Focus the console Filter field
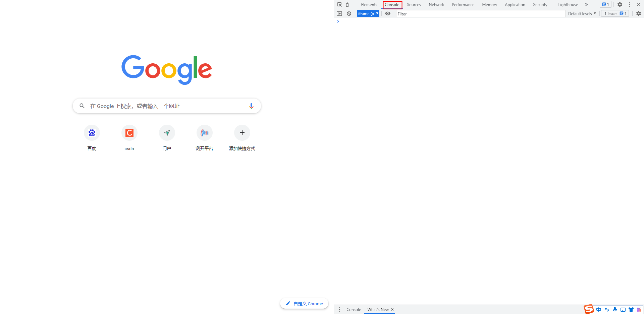Viewport: 644px width, 314px height. pyautogui.click(x=481, y=14)
